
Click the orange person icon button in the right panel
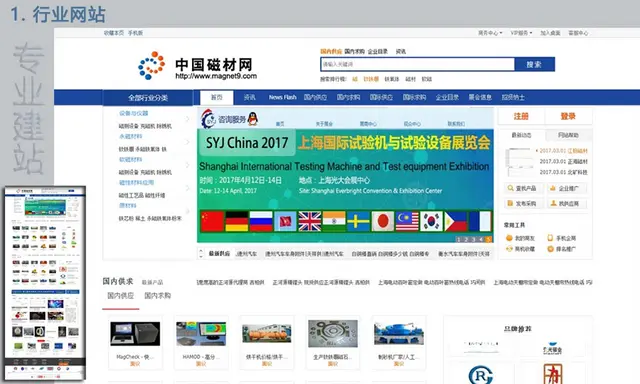567,203
